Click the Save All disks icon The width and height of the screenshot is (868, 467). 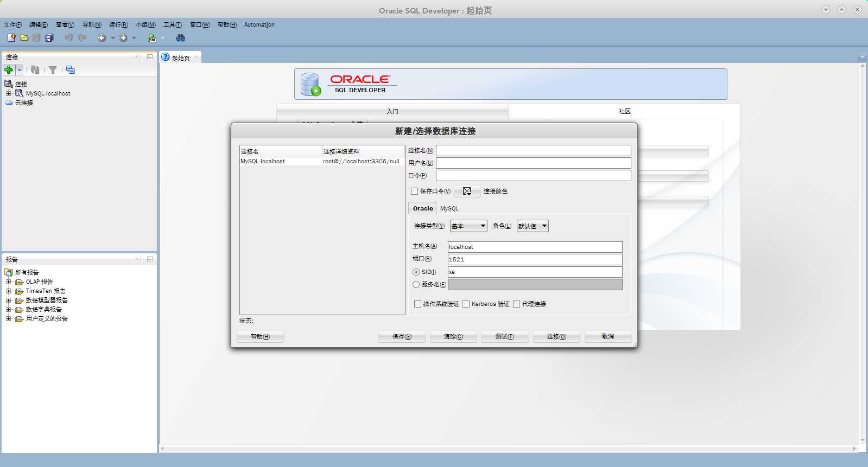tap(49, 37)
